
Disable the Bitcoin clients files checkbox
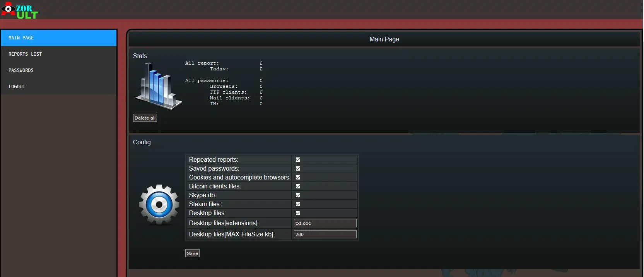pyautogui.click(x=298, y=186)
